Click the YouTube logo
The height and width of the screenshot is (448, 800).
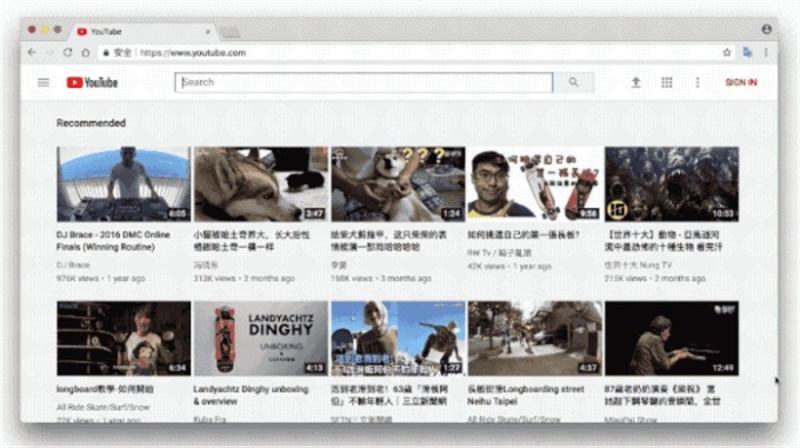pyautogui.click(x=92, y=82)
